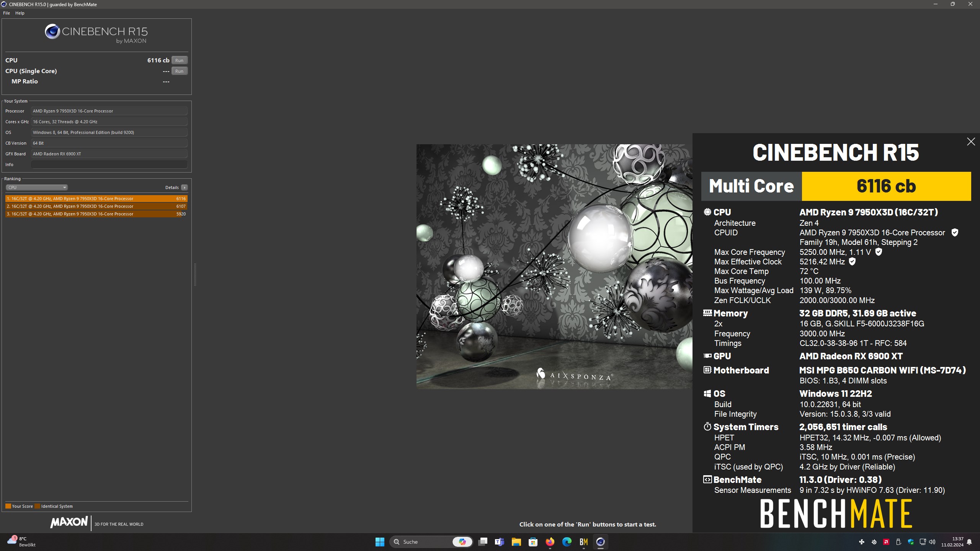
Task: Click the MSI MPG B650 CARBON WIFI text
Action: [x=882, y=370]
